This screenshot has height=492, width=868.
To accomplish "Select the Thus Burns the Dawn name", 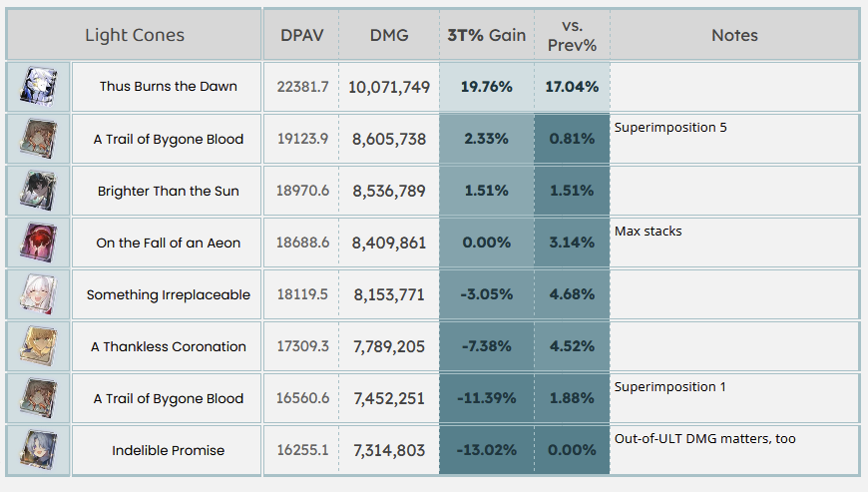I will pyautogui.click(x=169, y=87).
